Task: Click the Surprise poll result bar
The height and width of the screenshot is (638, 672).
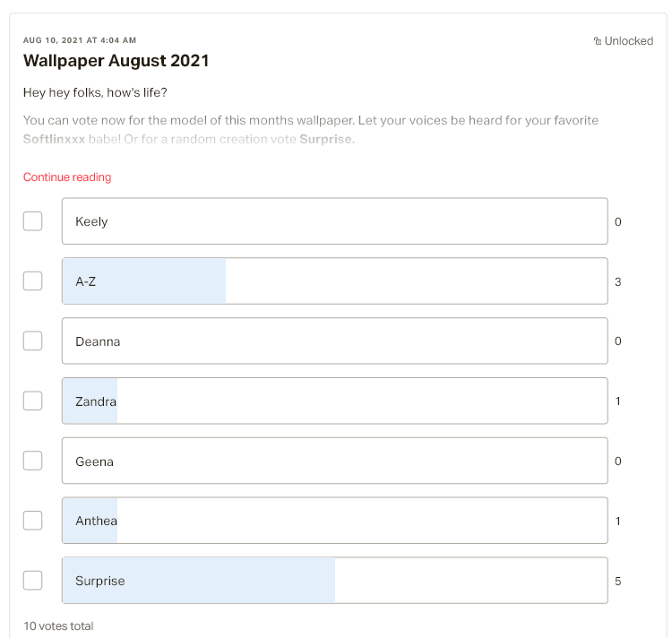Action: click(x=335, y=581)
